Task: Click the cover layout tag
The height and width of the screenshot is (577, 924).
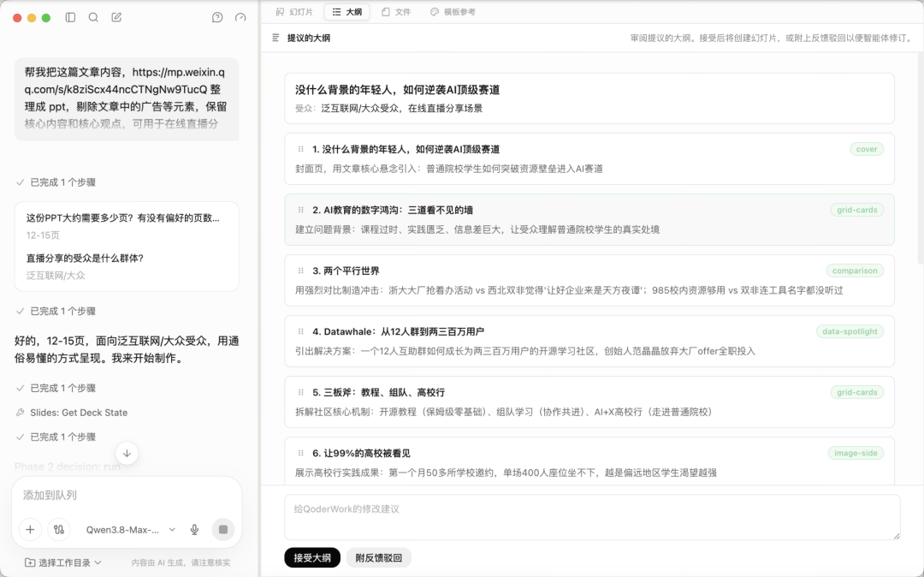Action: (x=867, y=149)
